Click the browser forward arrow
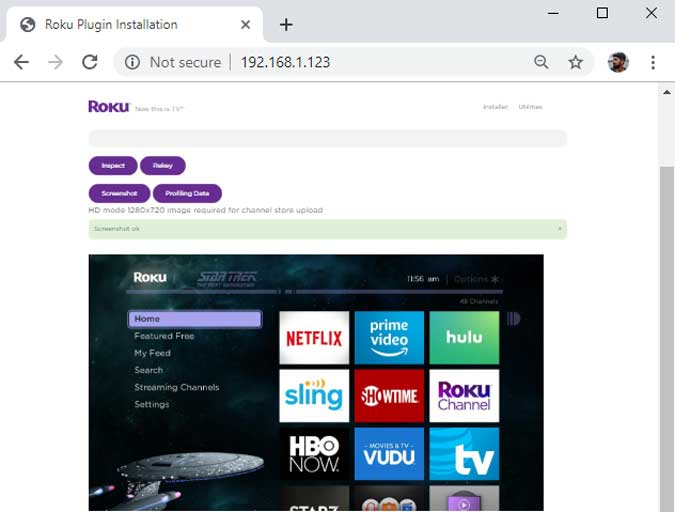675x512 pixels. pos(55,62)
